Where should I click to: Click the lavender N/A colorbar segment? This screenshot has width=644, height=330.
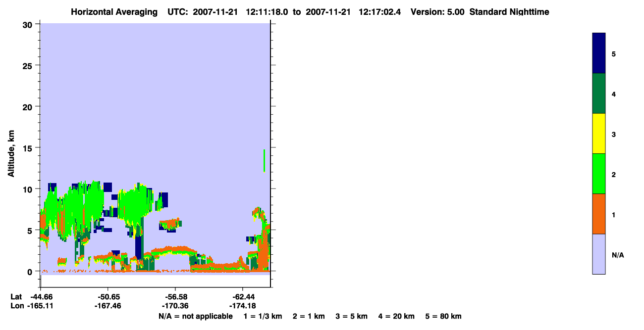click(x=599, y=254)
